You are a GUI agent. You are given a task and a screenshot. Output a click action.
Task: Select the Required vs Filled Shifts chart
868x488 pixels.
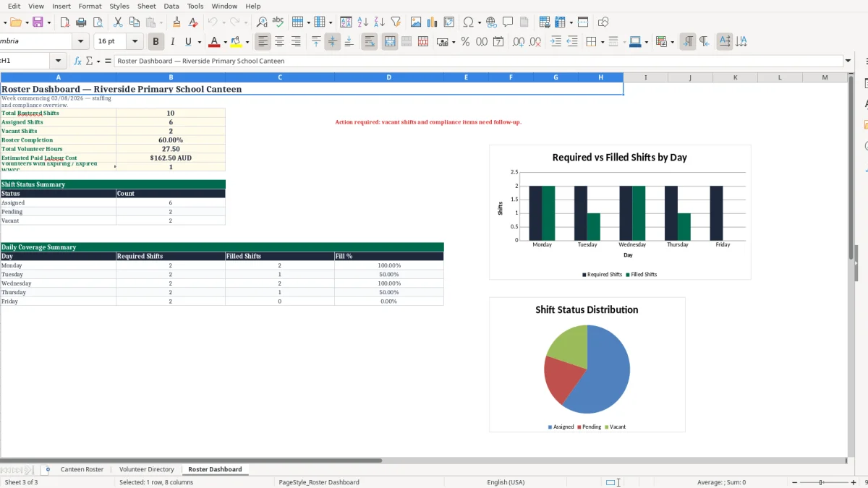[x=620, y=212]
